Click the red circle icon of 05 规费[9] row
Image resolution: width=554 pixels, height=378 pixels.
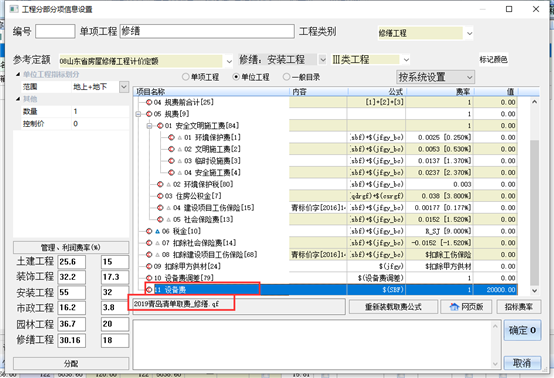[x=149, y=114]
